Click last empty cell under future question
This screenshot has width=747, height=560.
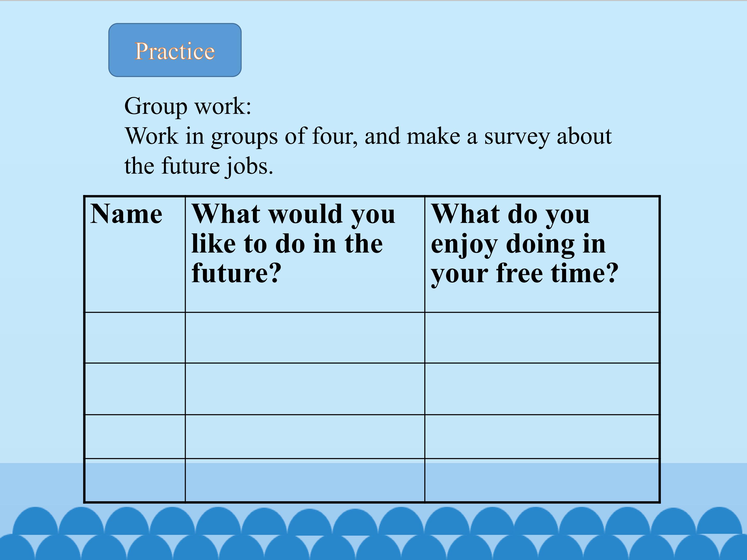pos(305,480)
